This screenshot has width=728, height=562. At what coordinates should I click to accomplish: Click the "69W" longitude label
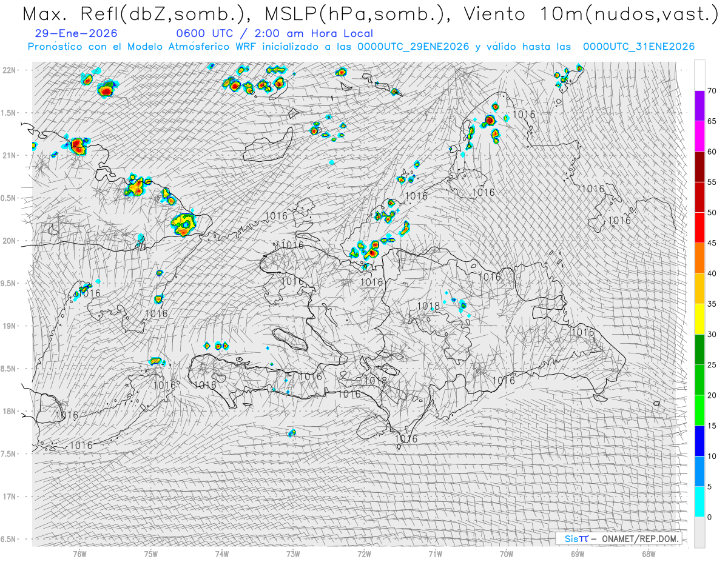tap(578, 554)
